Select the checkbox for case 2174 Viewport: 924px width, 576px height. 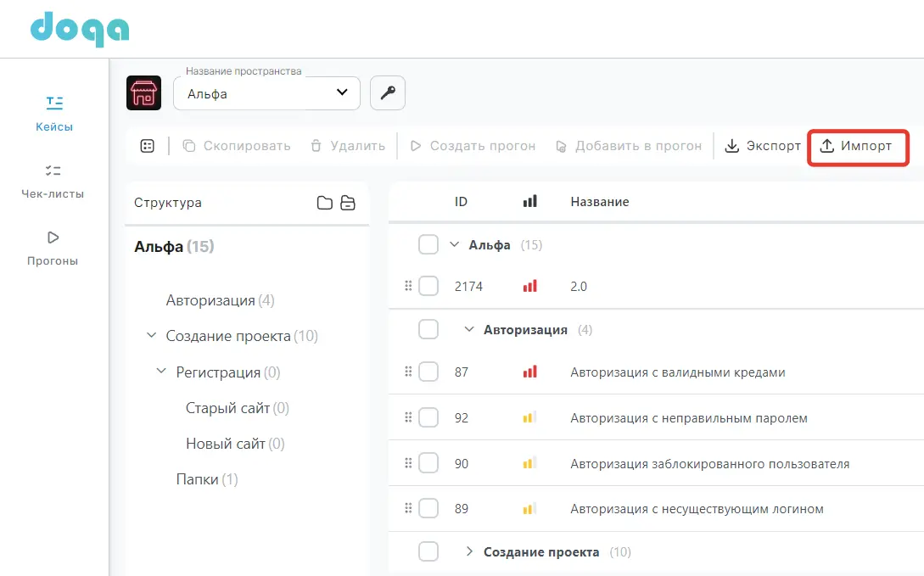(x=428, y=286)
